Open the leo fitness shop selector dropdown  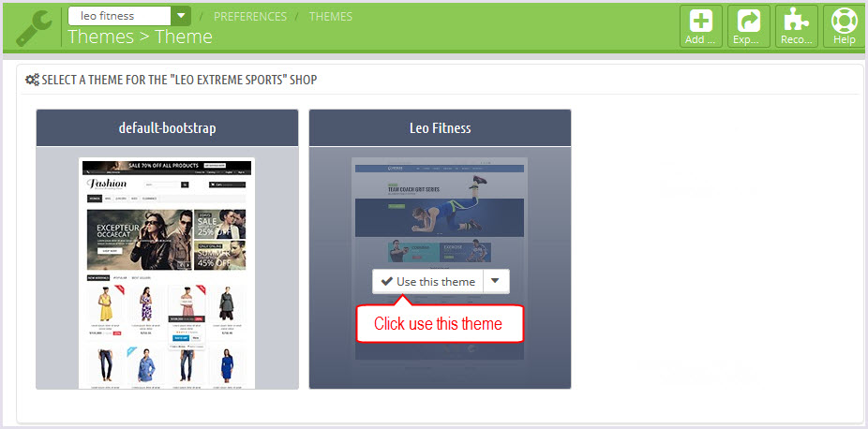pos(181,16)
